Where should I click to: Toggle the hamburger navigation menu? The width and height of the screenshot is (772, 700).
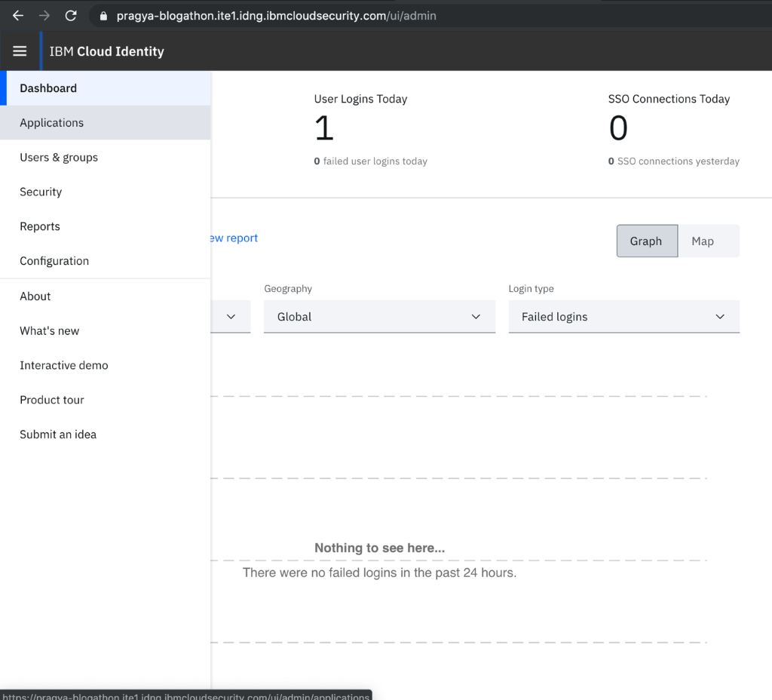(x=20, y=51)
